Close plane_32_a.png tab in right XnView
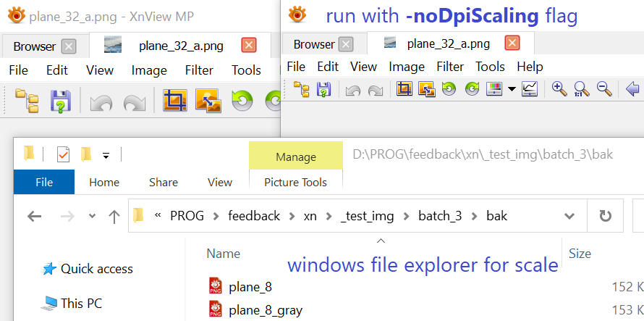The image size is (644, 321). coord(512,43)
